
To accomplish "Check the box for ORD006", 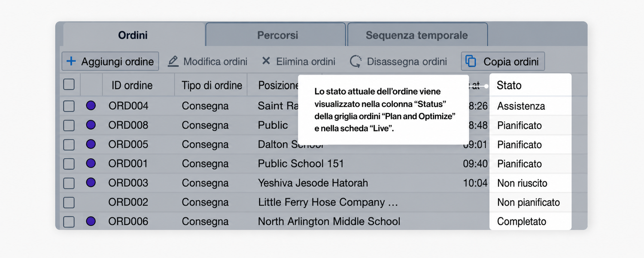I will tap(69, 222).
